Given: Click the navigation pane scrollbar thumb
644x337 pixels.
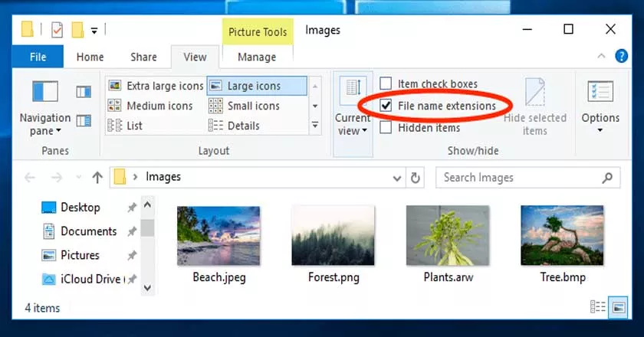Looking at the screenshot, I should [x=147, y=227].
